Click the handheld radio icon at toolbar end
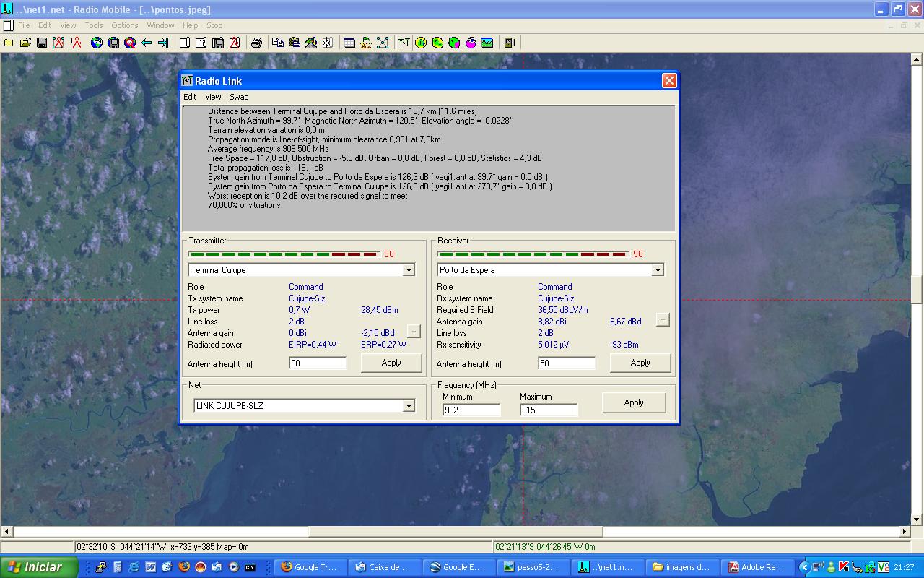 tap(510, 43)
